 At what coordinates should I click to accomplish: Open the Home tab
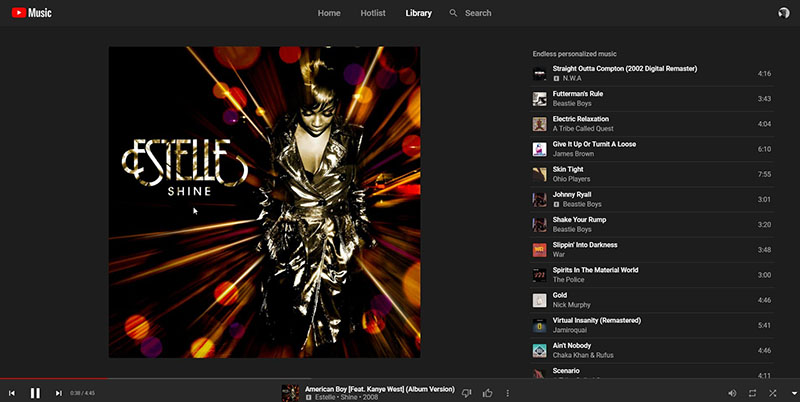pos(329,13)
